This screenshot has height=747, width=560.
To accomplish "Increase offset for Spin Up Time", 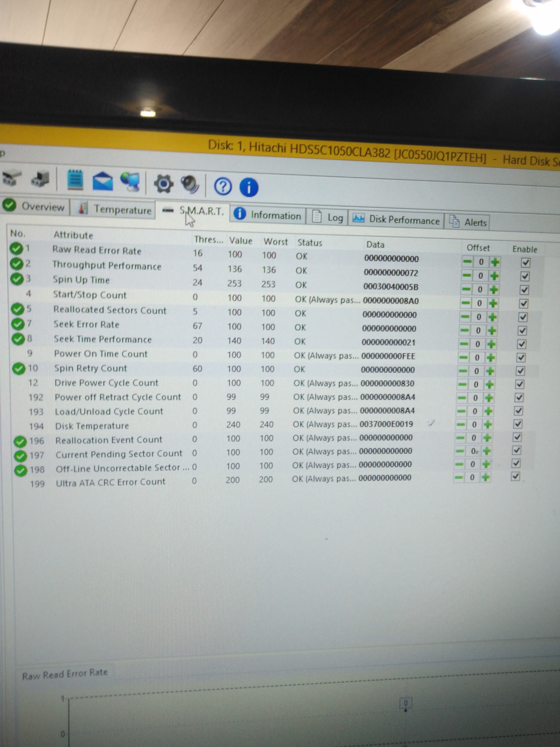I will [x=494, y=289].
